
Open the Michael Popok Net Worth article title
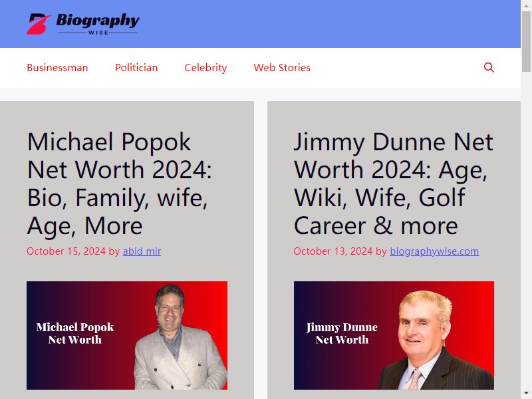(120, 184)
